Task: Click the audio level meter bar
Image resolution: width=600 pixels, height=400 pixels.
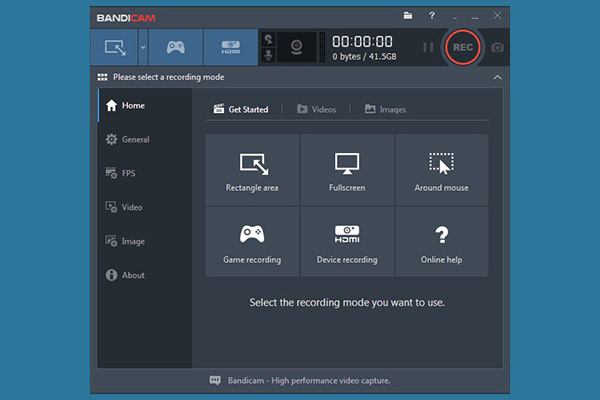Action: [x=322, y=47]
